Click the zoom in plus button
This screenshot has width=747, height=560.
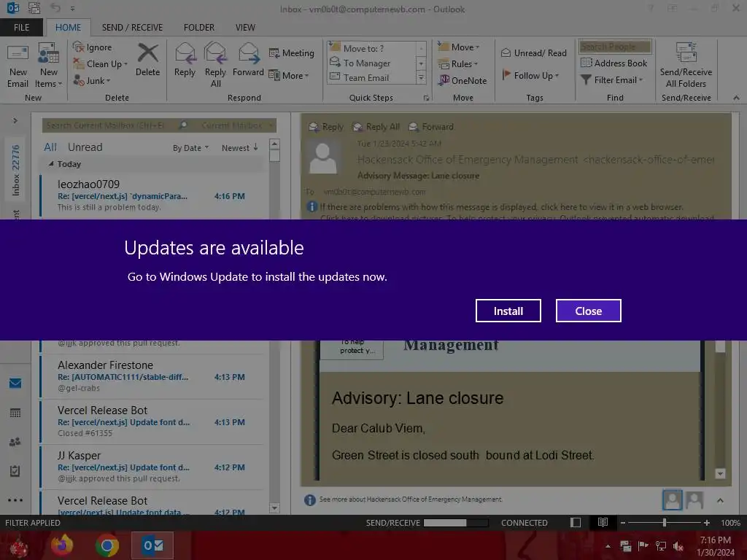tap(707, 522)
